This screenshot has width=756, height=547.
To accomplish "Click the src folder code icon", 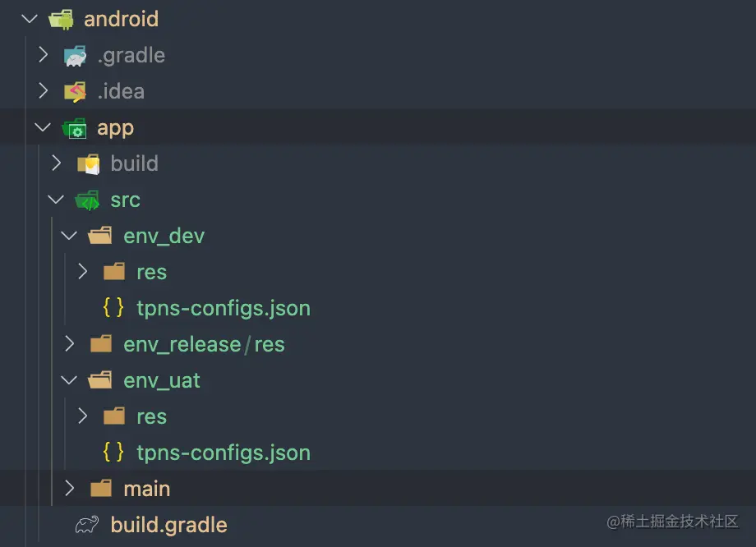I will 87,200.
